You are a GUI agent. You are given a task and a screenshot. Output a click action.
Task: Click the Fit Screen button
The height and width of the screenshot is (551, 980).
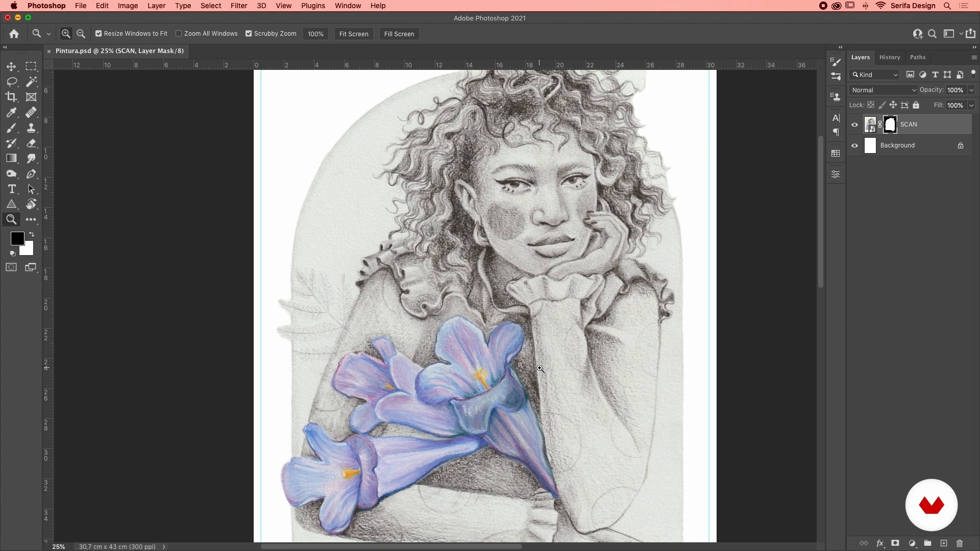click(354, 34)
